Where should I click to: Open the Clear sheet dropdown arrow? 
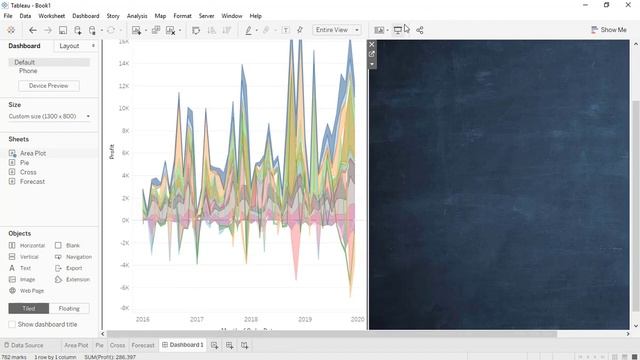pyautogui.click(x=180, y=30)
